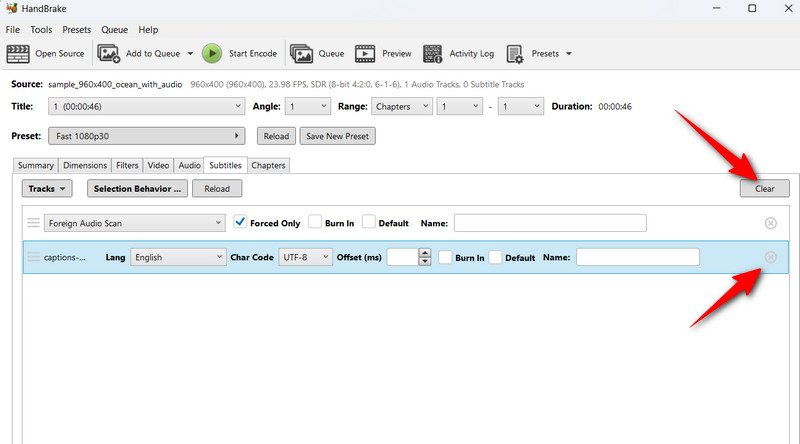Switch to the Dimensions tab
The width and height of the screenshot is (800, 444).
85,165
